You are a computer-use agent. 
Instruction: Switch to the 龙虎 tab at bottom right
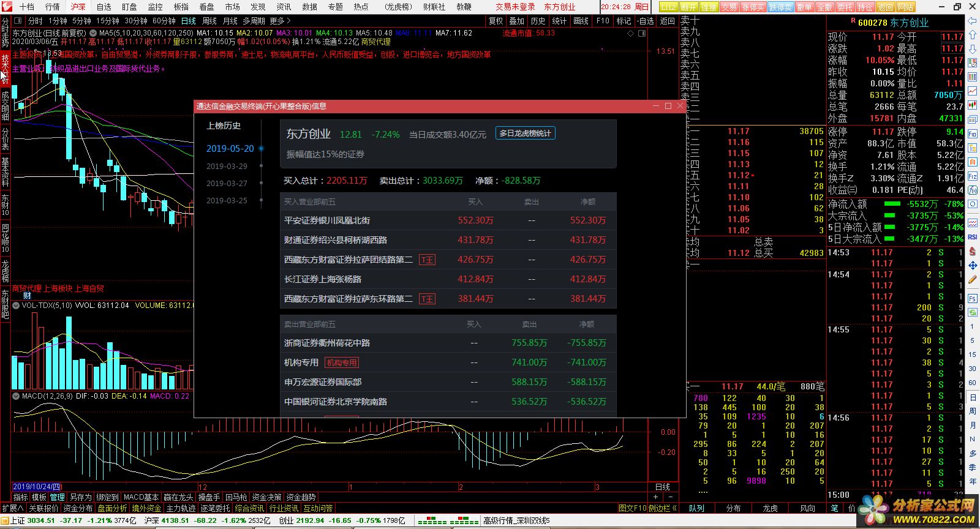tap(770, 508)
